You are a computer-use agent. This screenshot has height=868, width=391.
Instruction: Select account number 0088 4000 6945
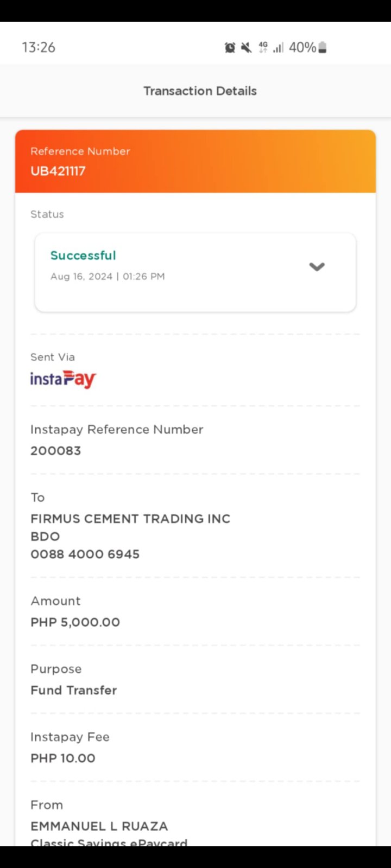pyautogui.click(x=85, y=554)
